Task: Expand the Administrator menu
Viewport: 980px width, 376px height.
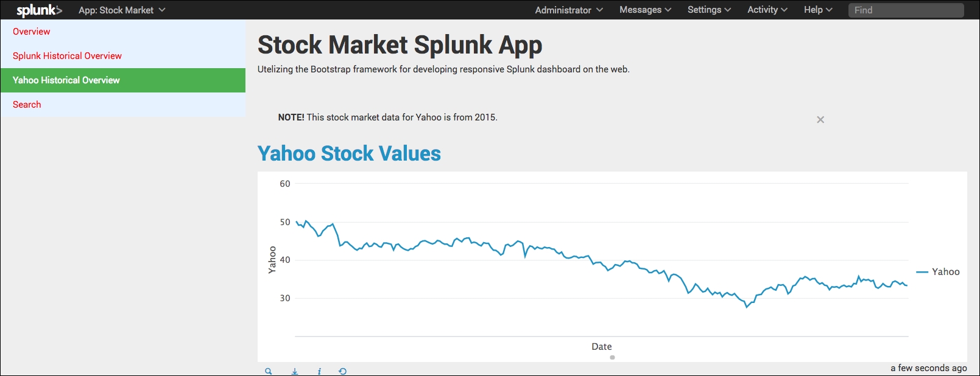Action: (x=569, y=10)
